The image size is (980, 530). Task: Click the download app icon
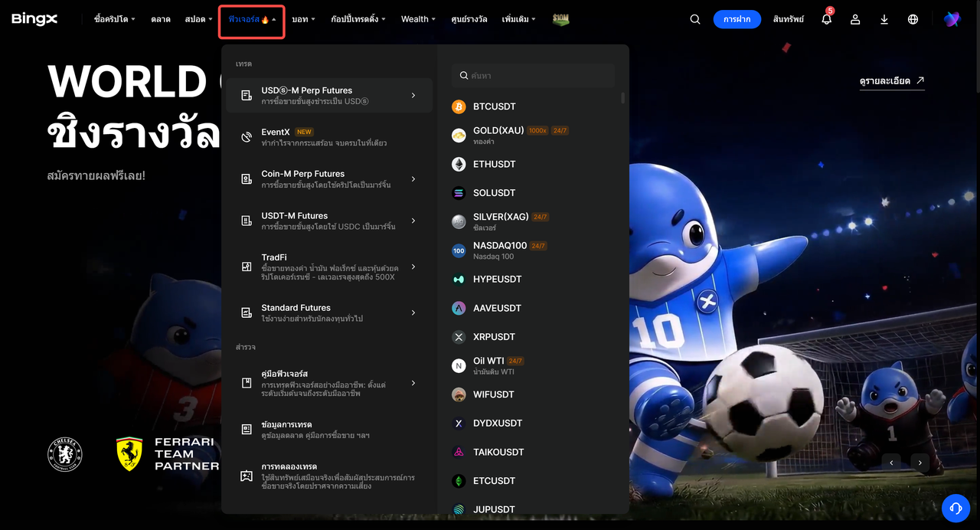884,19
